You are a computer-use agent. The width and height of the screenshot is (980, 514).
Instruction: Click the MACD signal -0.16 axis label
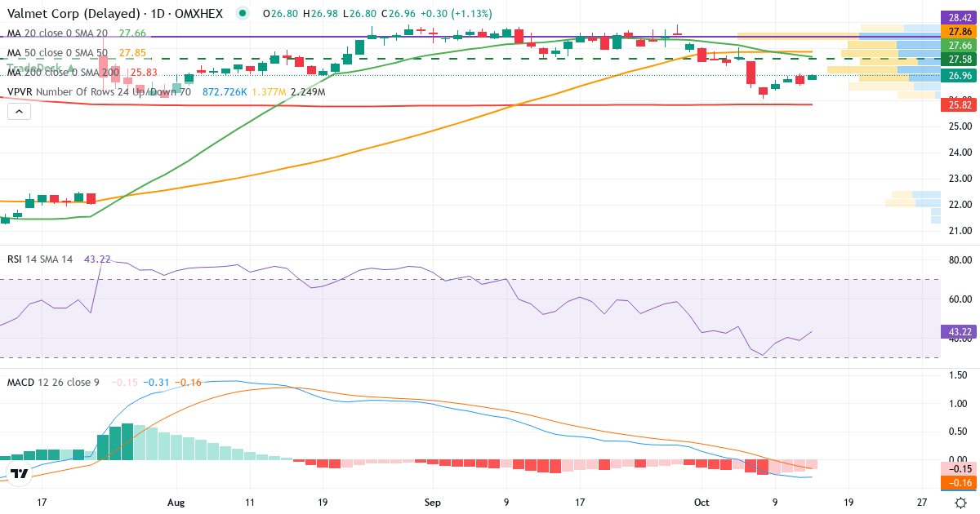coord(960,483)
